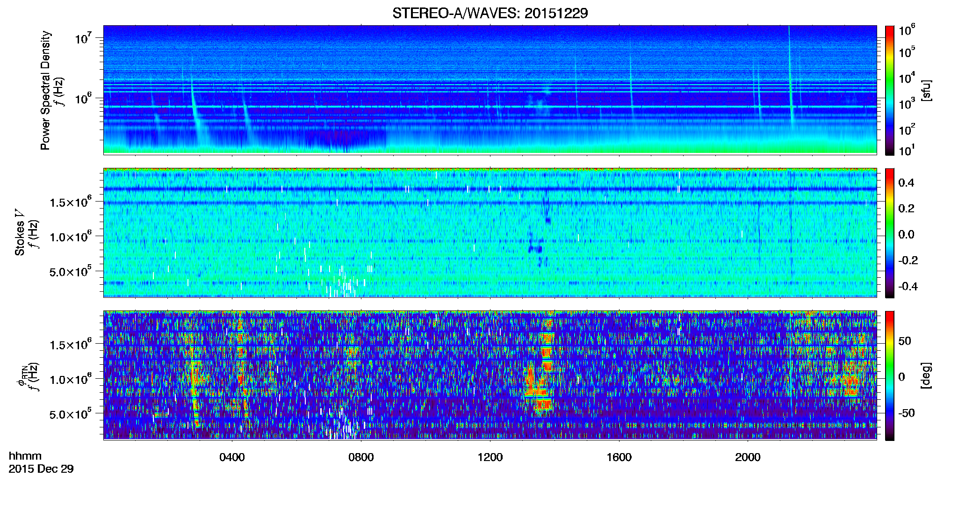Click the 2015 Dec 29 date label
The image size is (980, 505).
(41, 469)
